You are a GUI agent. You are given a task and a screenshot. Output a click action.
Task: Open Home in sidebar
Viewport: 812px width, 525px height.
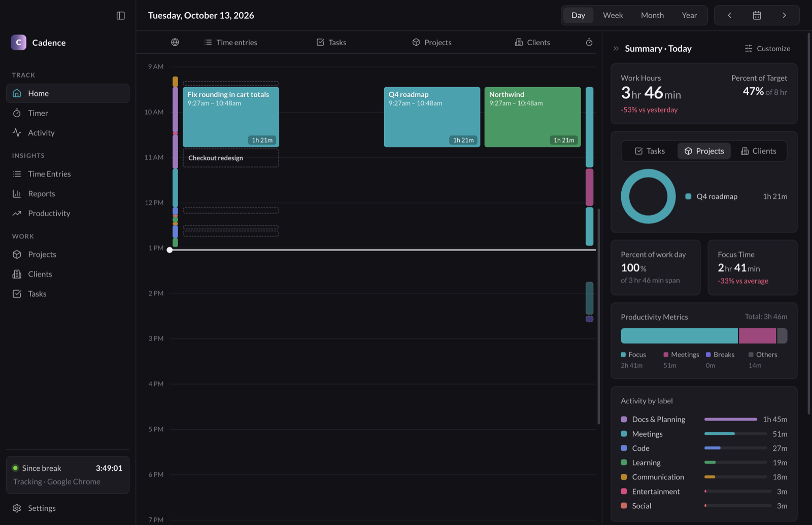(67, 93)
